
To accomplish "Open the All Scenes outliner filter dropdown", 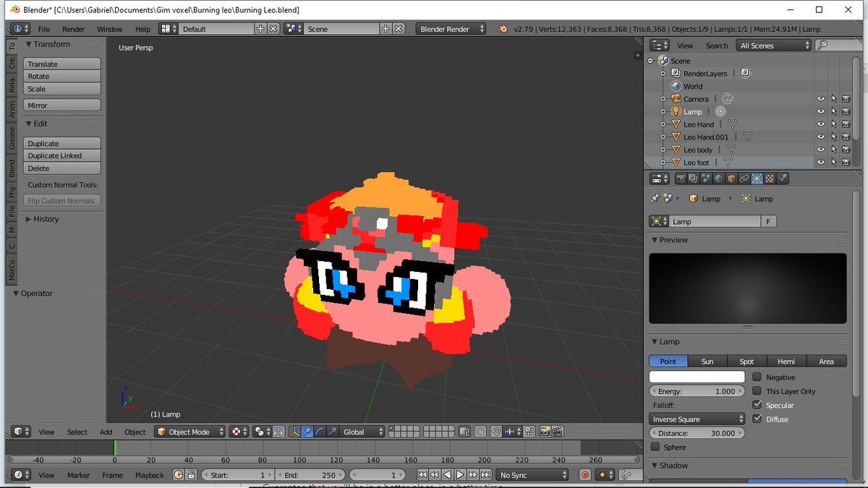I will pos(774,46).
